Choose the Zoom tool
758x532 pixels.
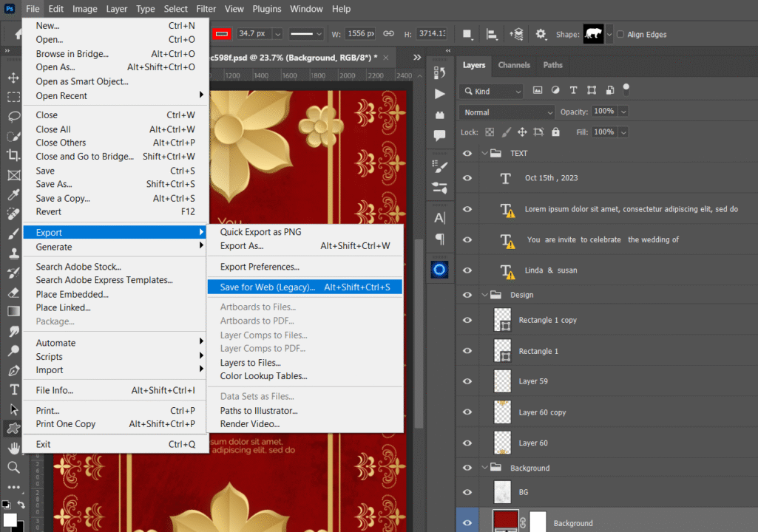point(13,467)
